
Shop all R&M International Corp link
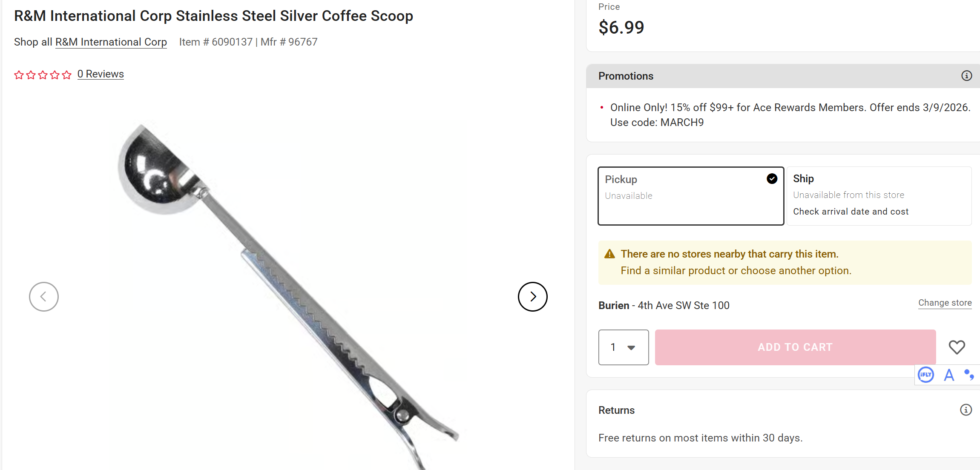click(x=111, y=42)
